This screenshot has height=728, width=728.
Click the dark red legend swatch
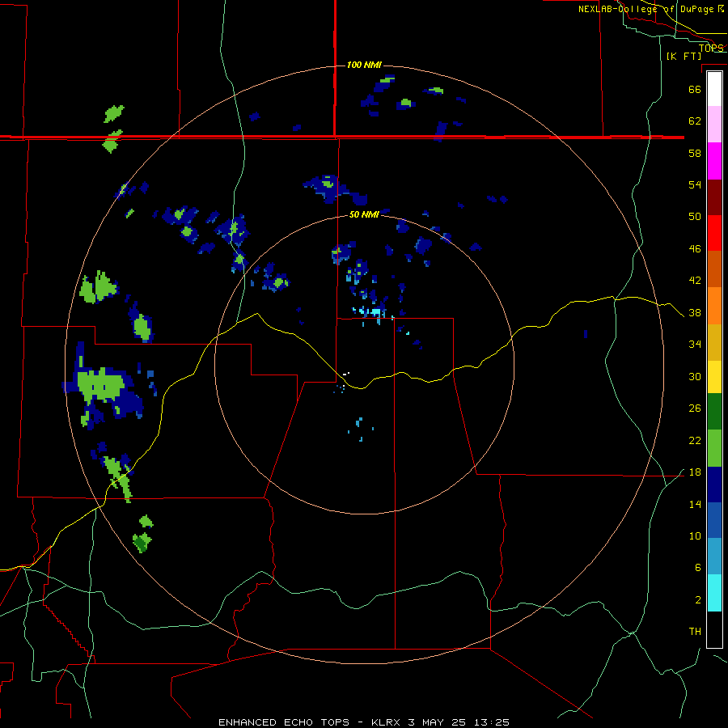pyautogui.click(x=714, y=197)
